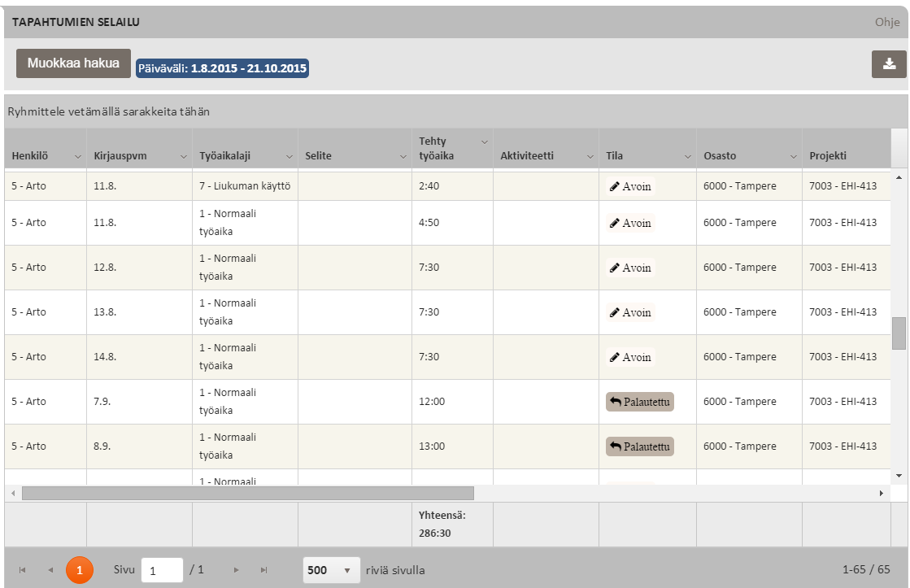
Task: Go to previous page arrow
Action: pyautogui.click(x=50, y=570)
